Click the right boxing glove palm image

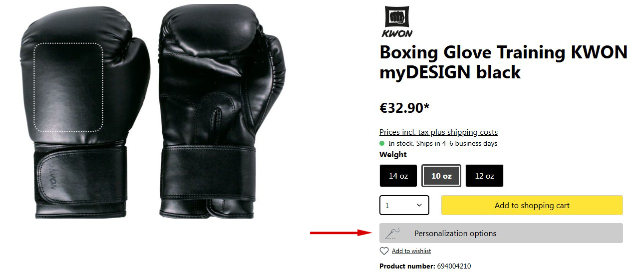click(x=222, y=113)
